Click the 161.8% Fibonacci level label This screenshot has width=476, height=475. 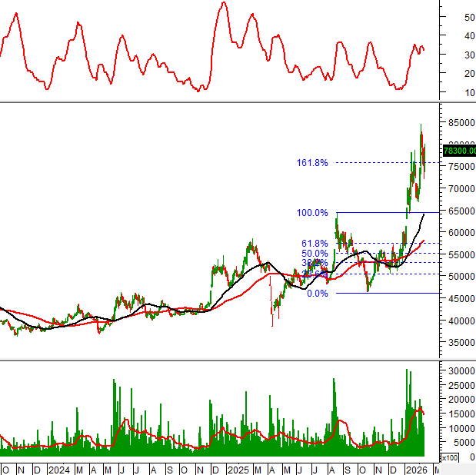point(312,163)
